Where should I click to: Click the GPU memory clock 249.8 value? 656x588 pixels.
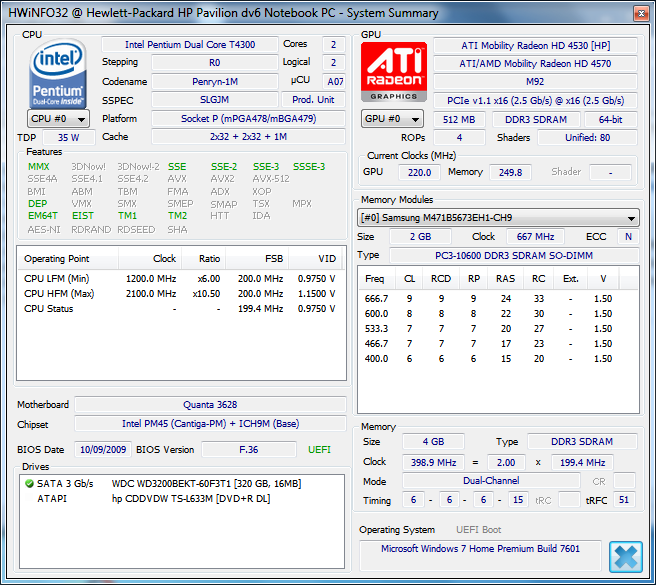[510, 172]
